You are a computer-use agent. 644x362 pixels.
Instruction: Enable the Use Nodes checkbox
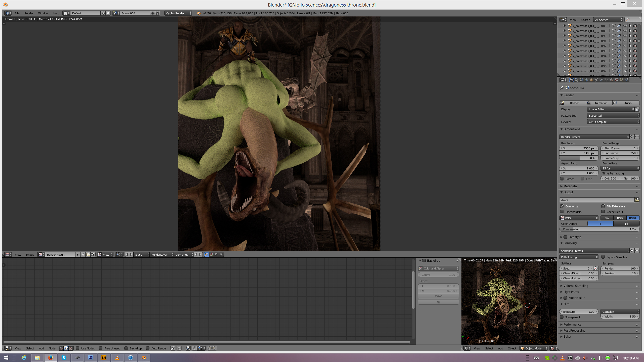(78, 348)
